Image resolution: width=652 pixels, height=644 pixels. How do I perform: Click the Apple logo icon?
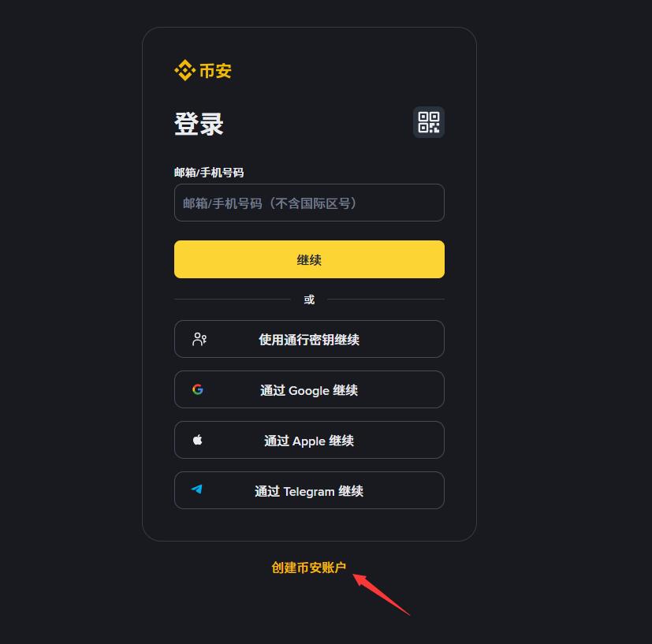198,440
